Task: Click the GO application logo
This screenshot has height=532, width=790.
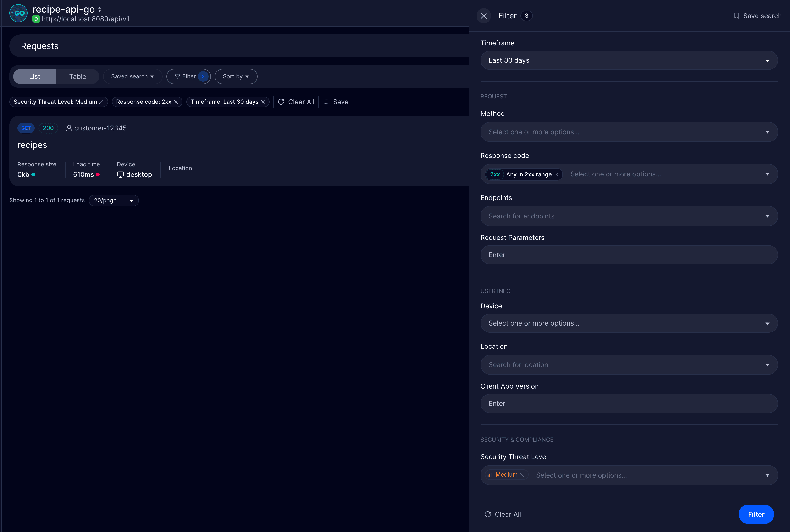Action: coord(18,13)
